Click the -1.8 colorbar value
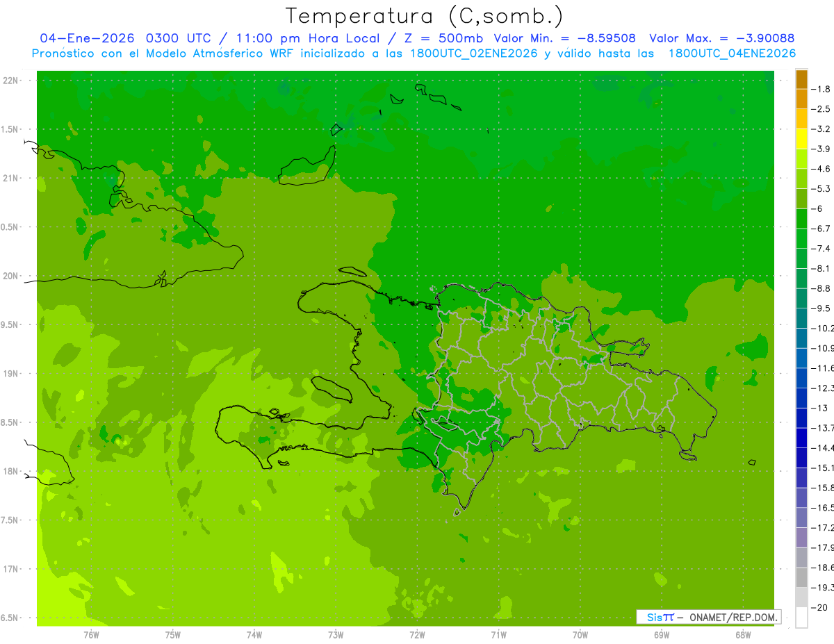Viewport: 834px width, 644px height. (x=821, y=89)
